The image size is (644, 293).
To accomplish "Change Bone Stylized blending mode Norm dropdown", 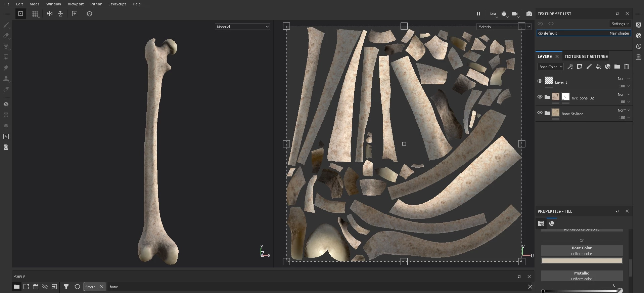I will pyautogui.click(x=624, y=110).
